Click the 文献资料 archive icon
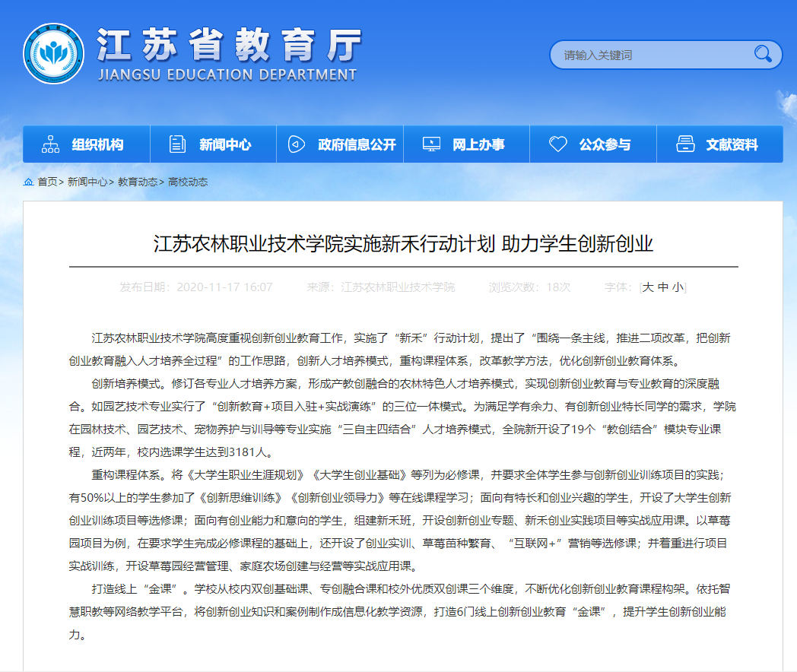This screenshot has width=797, height=672. point(685,144)
